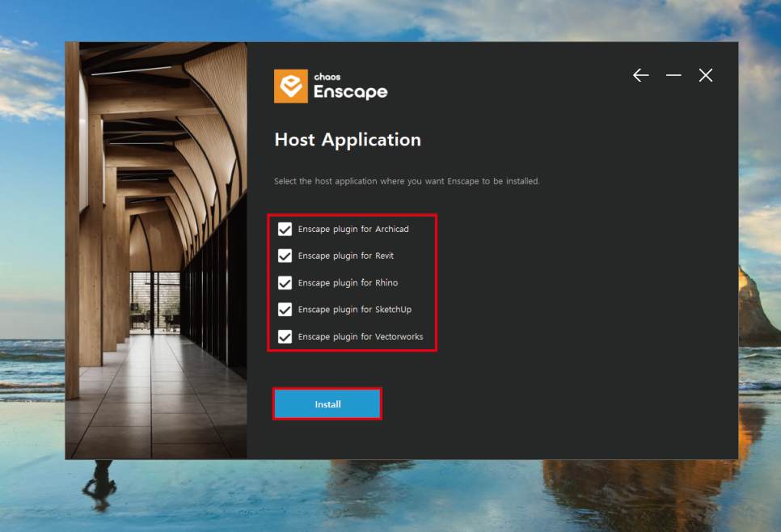Go back using the left arrow icon

(x=640, y=75)
